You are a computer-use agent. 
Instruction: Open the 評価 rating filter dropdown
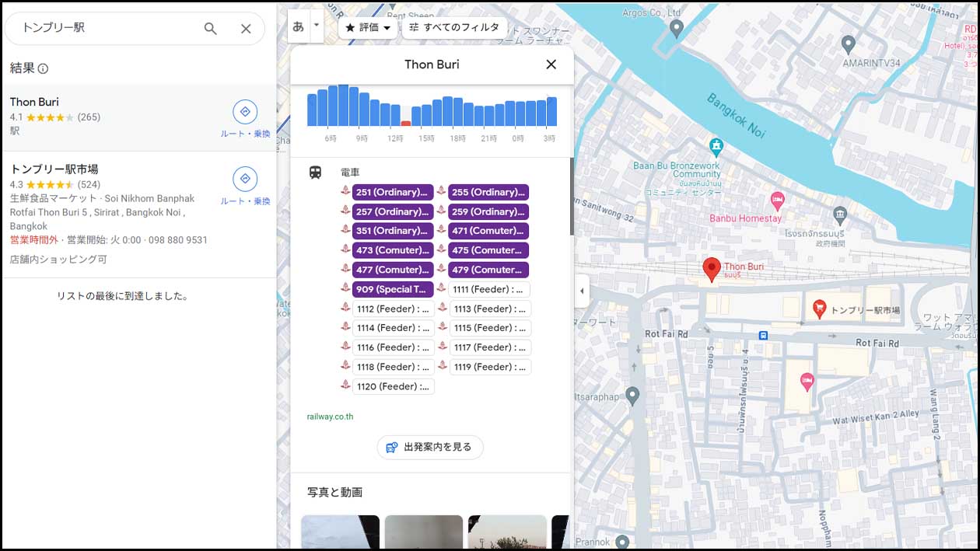368,27
